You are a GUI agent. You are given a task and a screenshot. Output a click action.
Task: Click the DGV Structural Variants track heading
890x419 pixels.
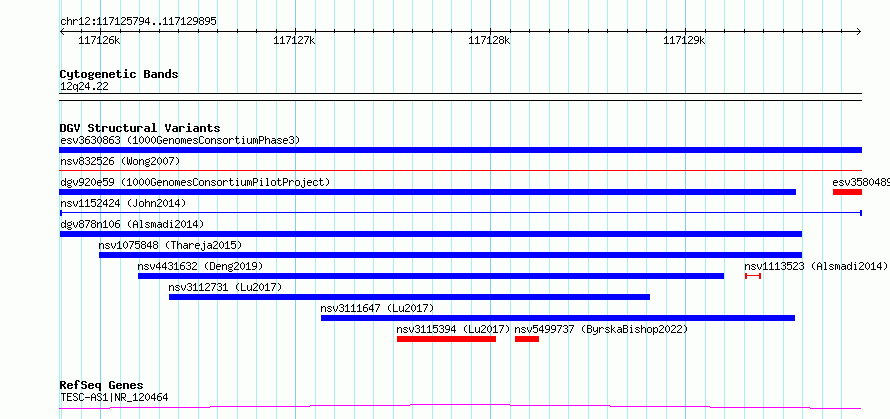pos(140,128)
